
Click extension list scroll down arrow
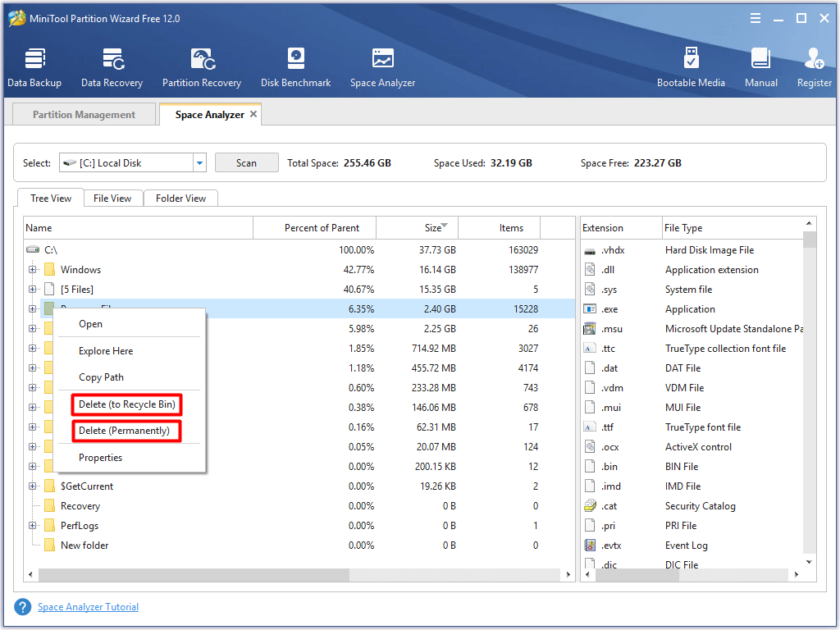(x=810, y=562)
